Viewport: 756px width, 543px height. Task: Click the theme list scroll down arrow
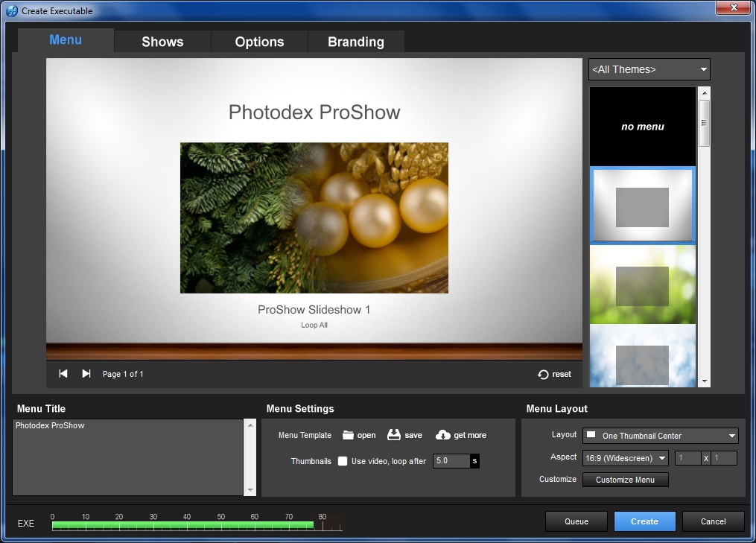point(705,381)
